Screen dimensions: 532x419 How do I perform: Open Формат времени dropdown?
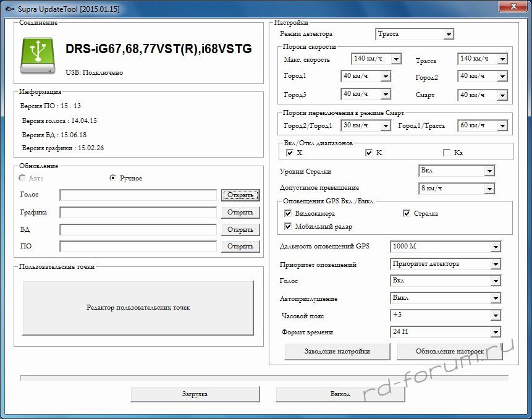[445, 332]
